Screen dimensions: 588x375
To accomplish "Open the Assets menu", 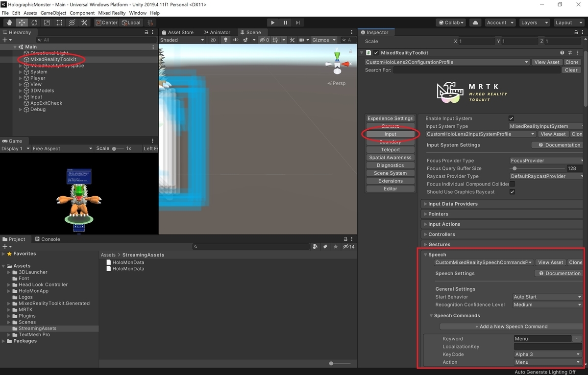I will click(x=30, y=13).
